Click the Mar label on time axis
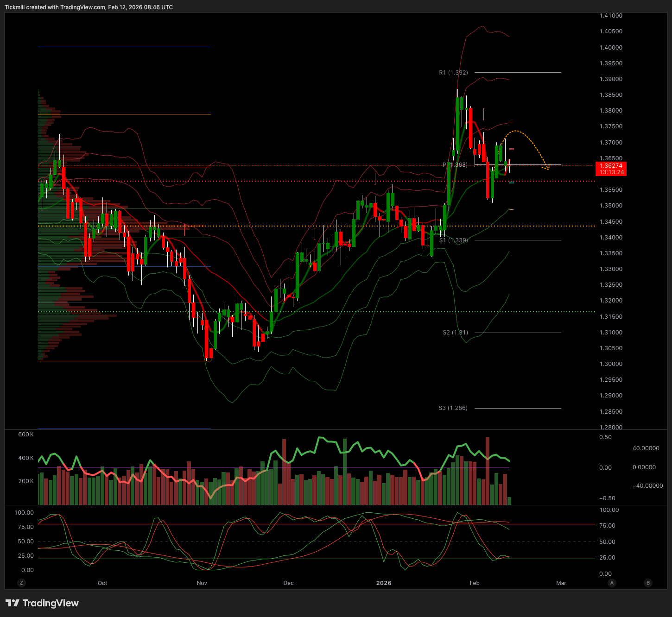672x617 pixels. point(561,583)
